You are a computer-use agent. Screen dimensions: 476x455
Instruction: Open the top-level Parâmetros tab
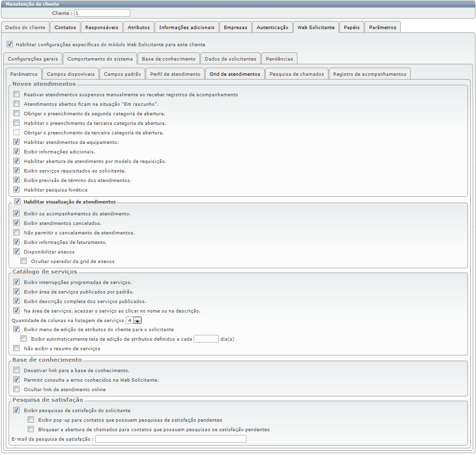click(x=383, y=27)
